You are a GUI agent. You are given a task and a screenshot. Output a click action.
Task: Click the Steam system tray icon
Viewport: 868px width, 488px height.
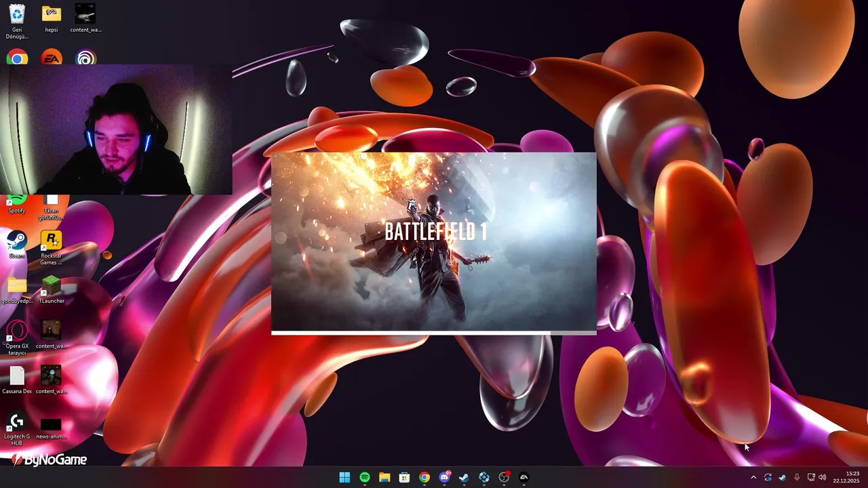[x=782, y=477]
